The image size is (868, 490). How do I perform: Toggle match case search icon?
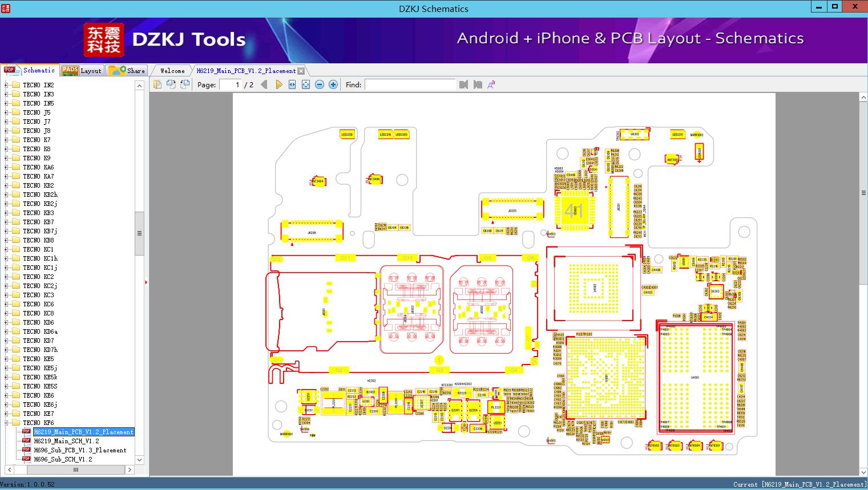pos(491,84)
